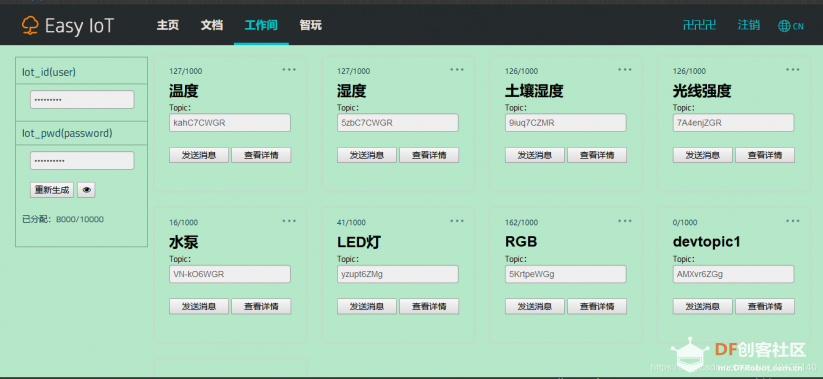Click the 光线强度 card title
This screenshot has height=379, width=823.
702,91
